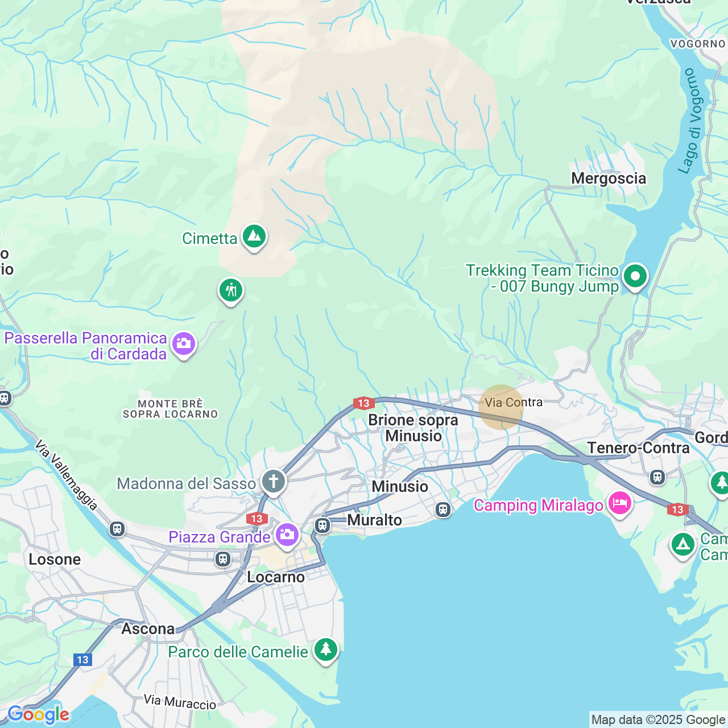Click the highlighted Via Contra location circle

pos(501,407)
